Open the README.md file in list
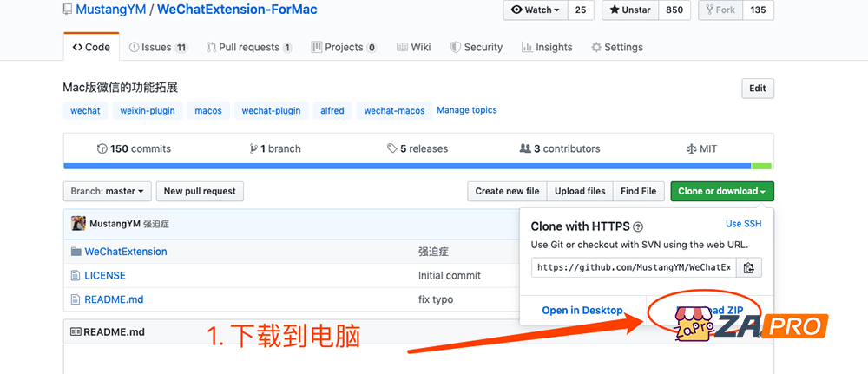 click(114, 300)
